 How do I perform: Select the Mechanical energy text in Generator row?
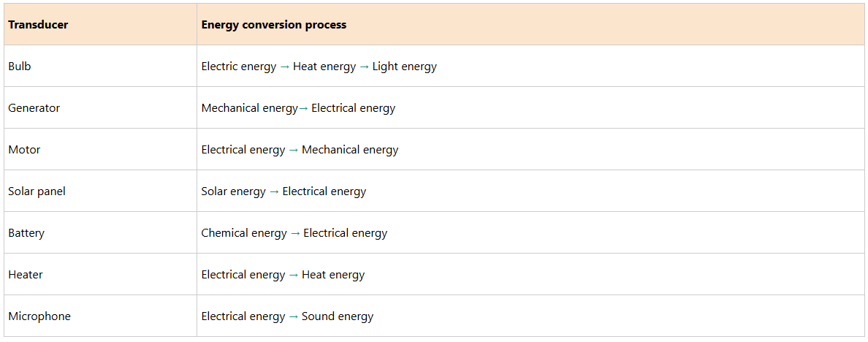pos(249,108)
